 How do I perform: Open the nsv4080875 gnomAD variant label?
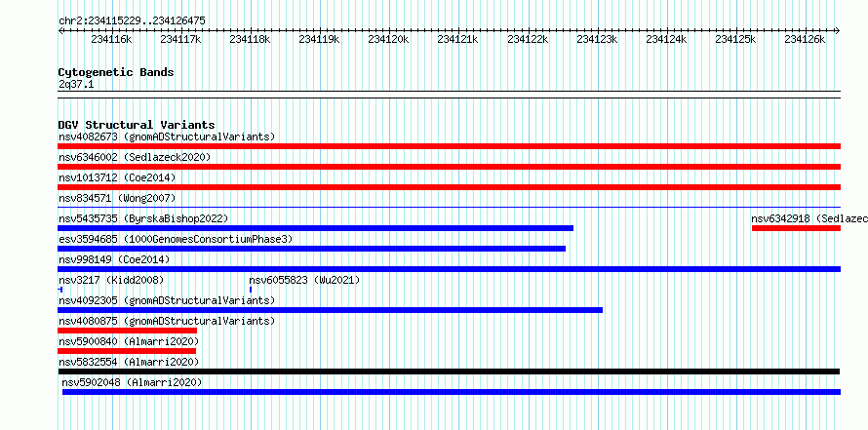click(167, 321)
